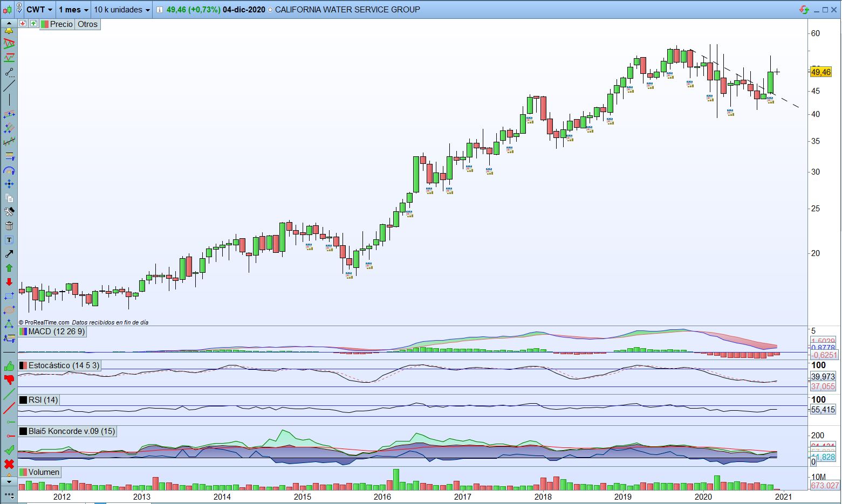This screenshot has height=504, width=842.
Task: Click the Precio red-green color swatch
Action: click(45, 24)
